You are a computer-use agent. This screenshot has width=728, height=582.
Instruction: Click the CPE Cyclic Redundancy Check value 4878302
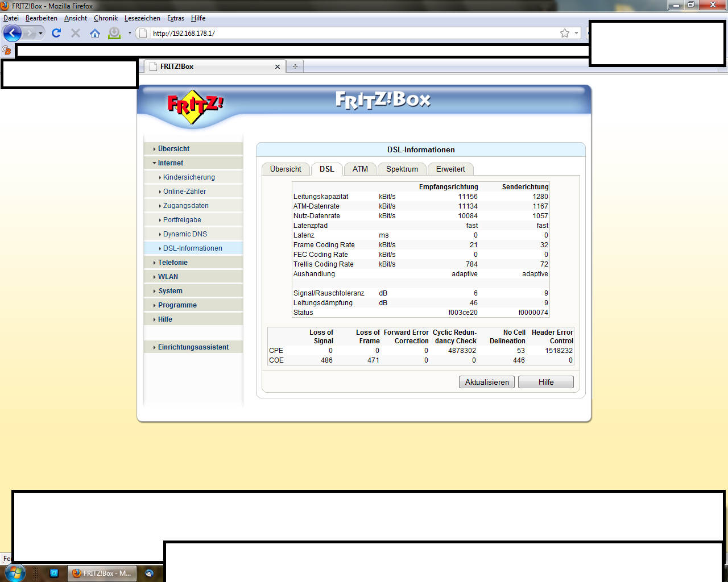[462, 351]
